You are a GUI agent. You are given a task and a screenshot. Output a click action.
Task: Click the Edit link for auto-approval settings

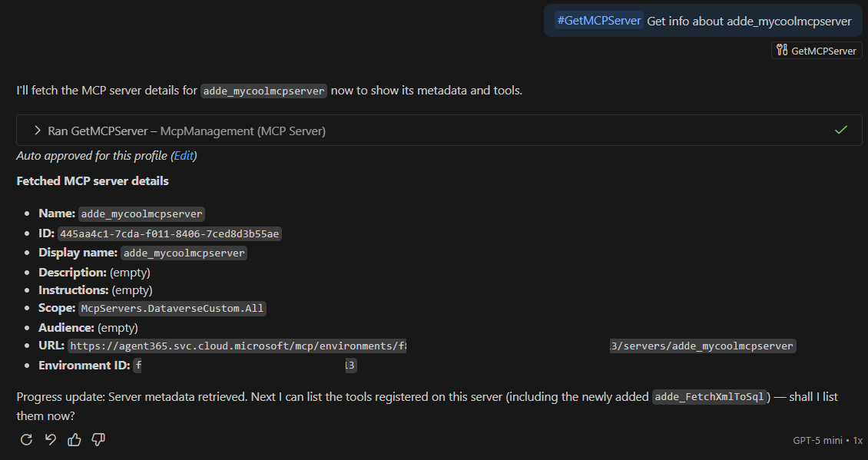(x=184, y=155)
